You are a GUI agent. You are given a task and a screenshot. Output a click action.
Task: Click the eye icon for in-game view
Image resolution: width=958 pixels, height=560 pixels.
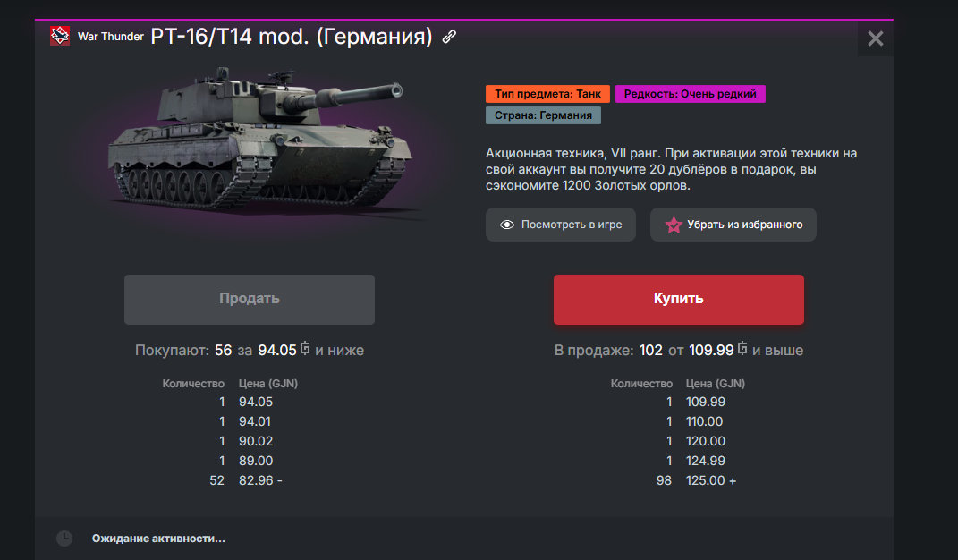pyautogui.click(x=507, y=225)
